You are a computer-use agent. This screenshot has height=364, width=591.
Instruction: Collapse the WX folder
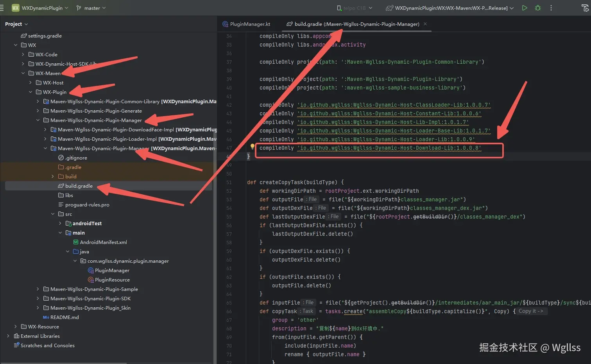tap(16, 45)
